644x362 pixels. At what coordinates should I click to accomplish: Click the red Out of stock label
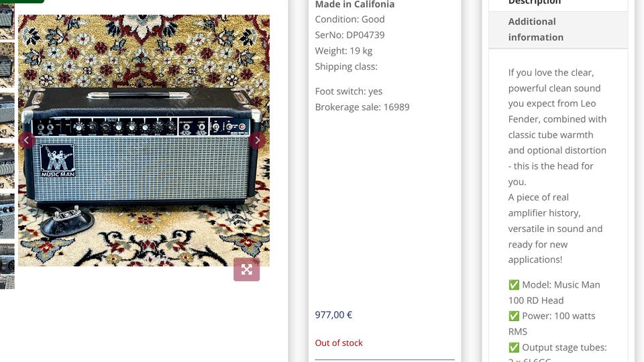click(x=339, y=343)
